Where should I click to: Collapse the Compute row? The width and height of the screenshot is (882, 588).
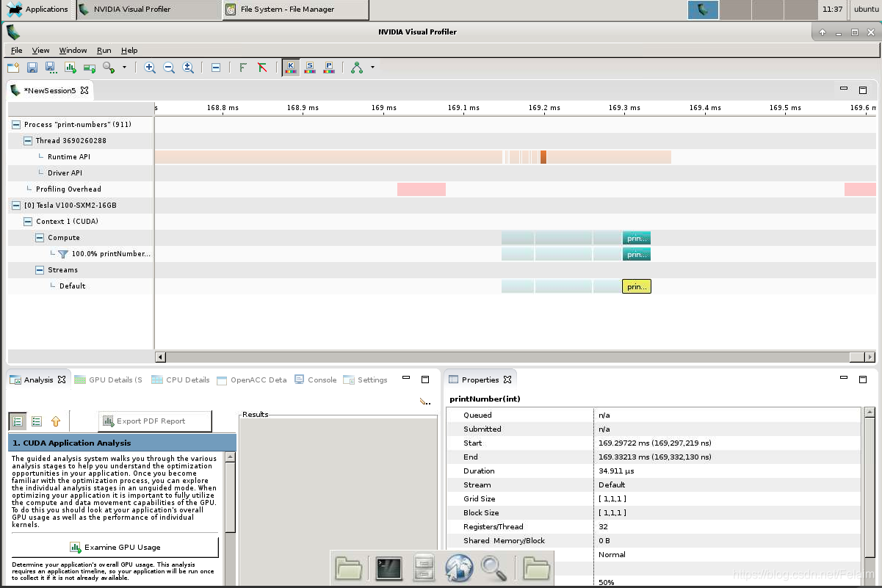tap(40, 238)
